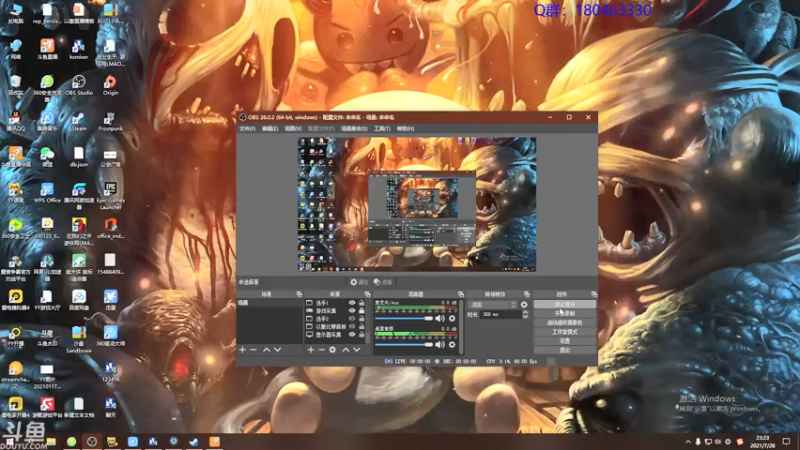Pop out the 混音器 dock panel
The height and width of the screenshot is (450, 800).
461,294
